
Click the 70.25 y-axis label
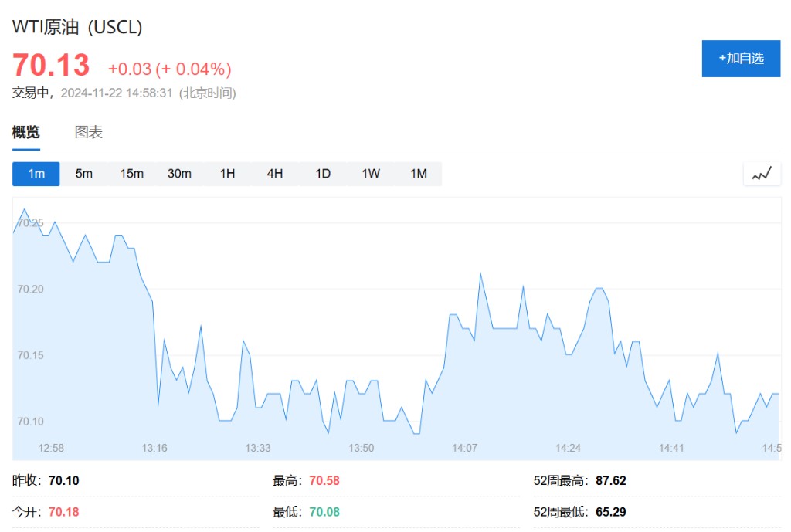coord(31,223)
